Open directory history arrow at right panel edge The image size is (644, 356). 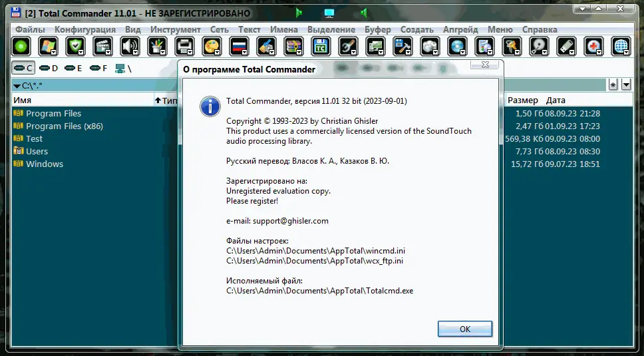click(626, 85)
